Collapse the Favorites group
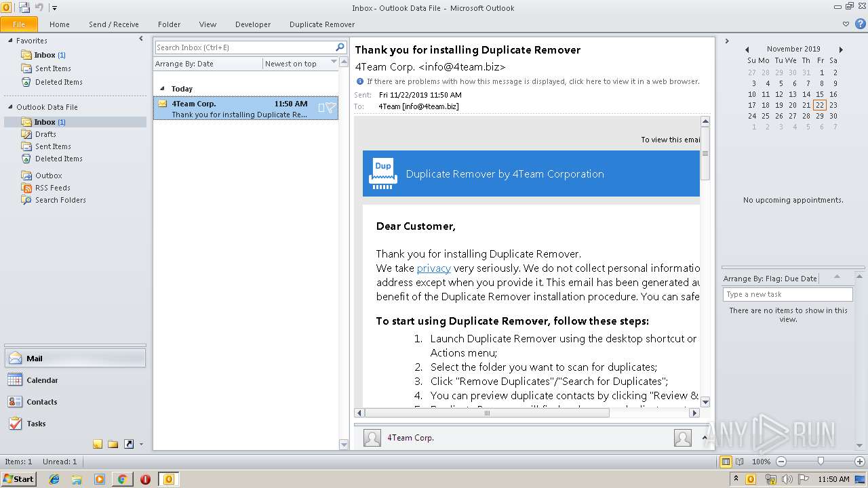 coord(10,41)
